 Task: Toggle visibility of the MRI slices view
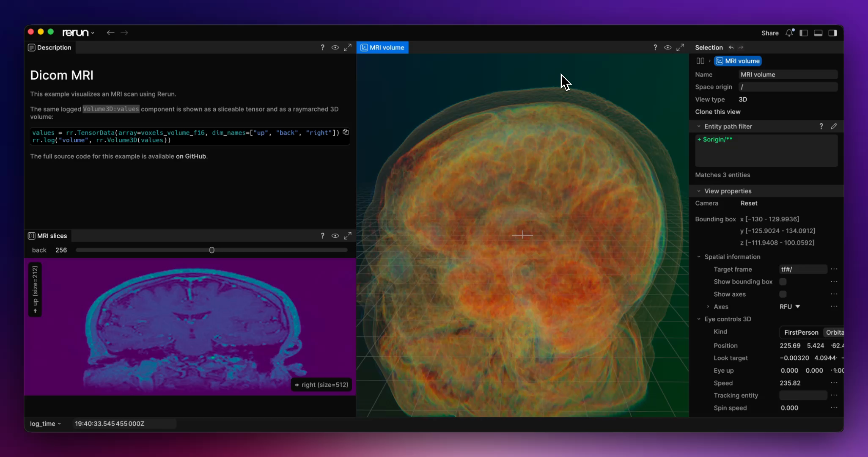click(335, 236)
